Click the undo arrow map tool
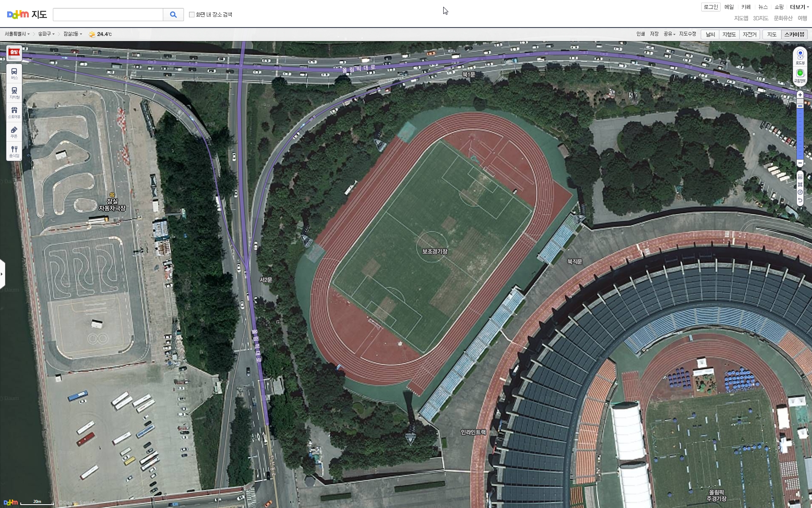The width and height of the screenshot is (812, 508). pos(800,200)
